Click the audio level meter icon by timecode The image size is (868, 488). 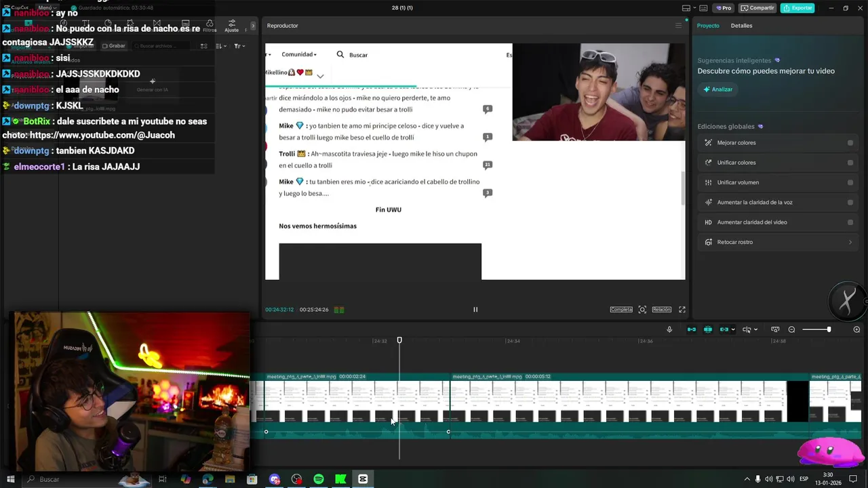click(339, 310)
